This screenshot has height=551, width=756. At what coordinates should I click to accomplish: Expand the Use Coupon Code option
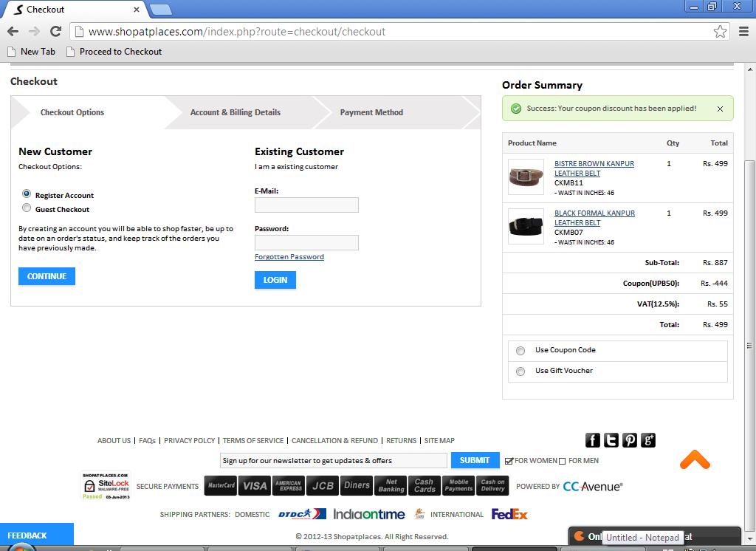point(520,351)
